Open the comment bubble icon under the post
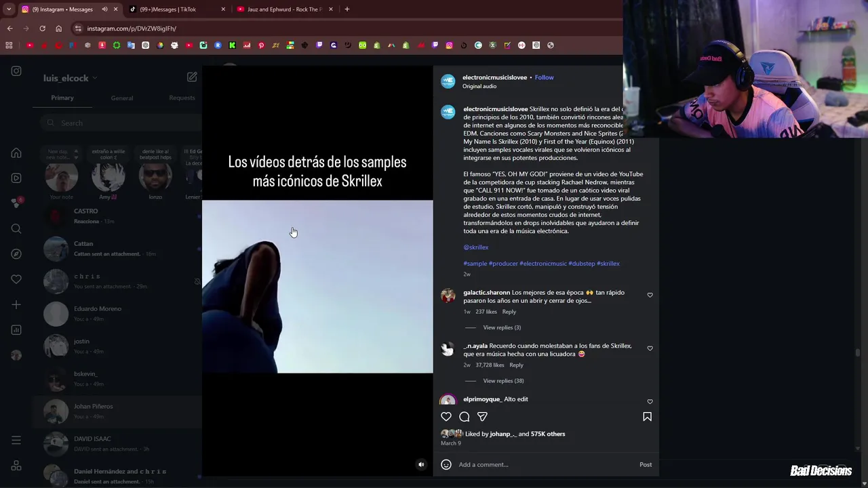The width and height of the screenshot is (868, 488). coord(465,417)
